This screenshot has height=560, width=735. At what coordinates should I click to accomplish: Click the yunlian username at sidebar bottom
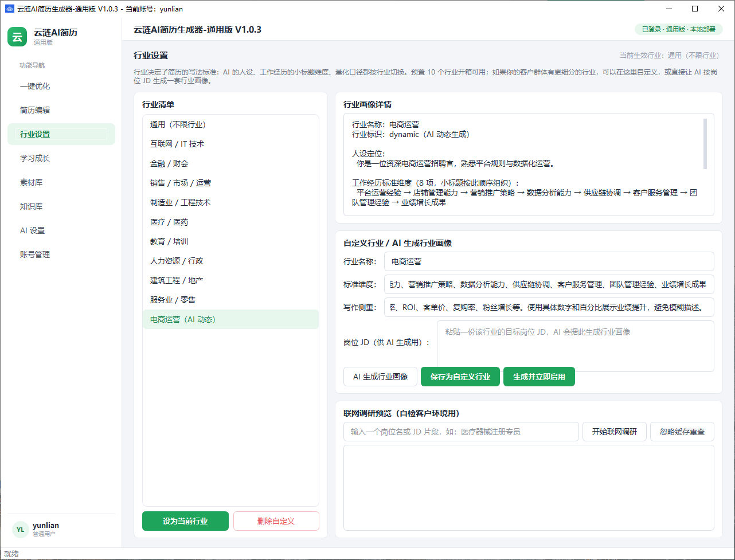pyautogui.click(x=46, y=525)
